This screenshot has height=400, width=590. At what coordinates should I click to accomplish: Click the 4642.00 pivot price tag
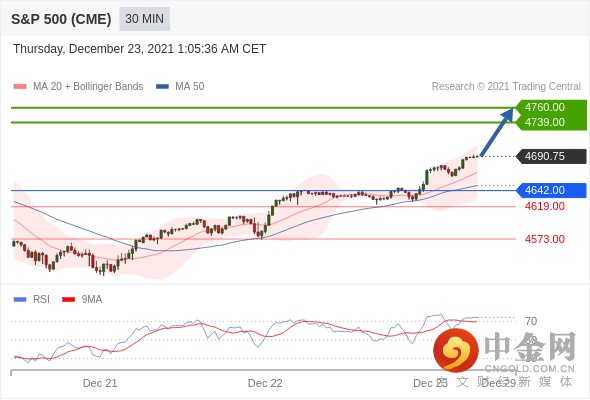point(551,190)
